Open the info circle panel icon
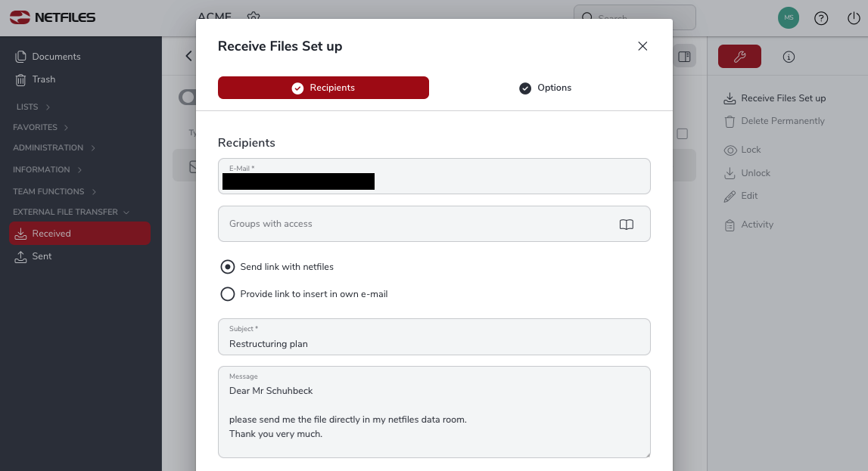868x471 pixels. click(x=789, y=57)
